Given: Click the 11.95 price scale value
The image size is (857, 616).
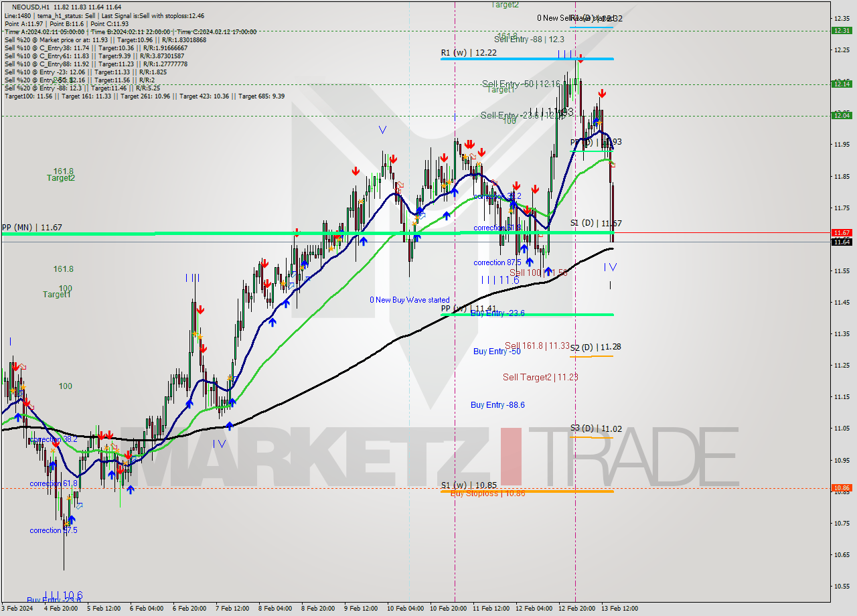Looking at the screenshot, I should [842, 145].
